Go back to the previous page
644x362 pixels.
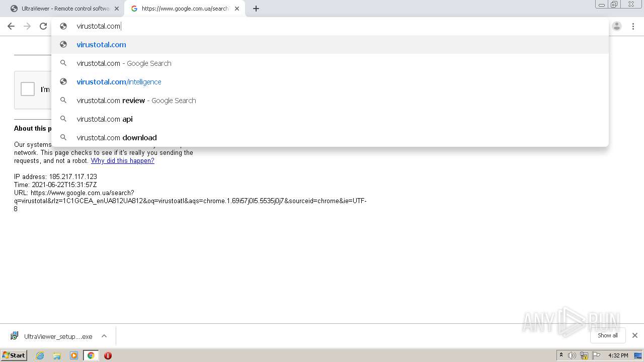tap(11, 26)
